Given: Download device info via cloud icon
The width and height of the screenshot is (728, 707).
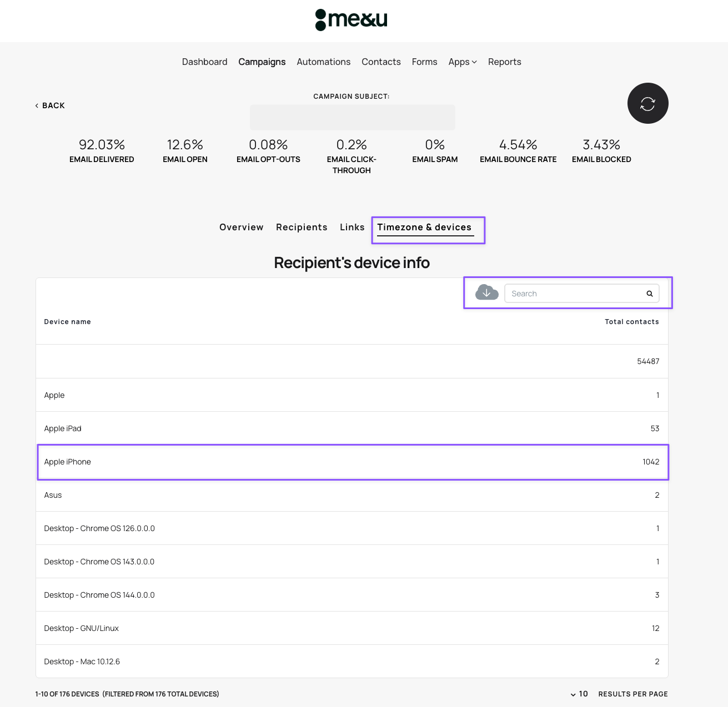Looking at the screenshot, I should pyautogui.click(x=486, y=292).
